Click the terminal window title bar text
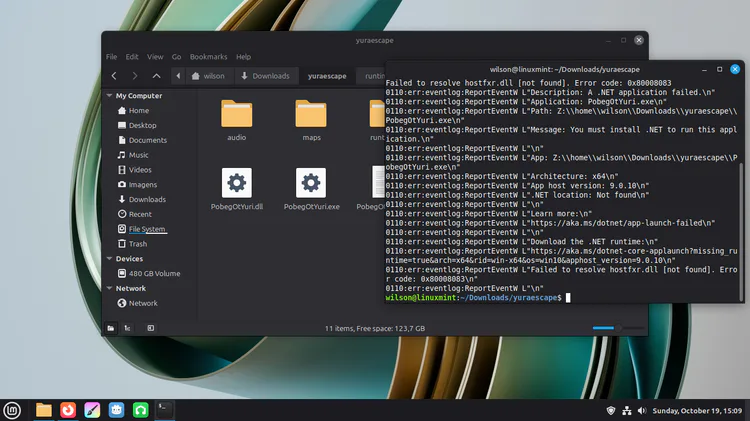The width and height of the screenshot is (750, 421). point(564,69)
